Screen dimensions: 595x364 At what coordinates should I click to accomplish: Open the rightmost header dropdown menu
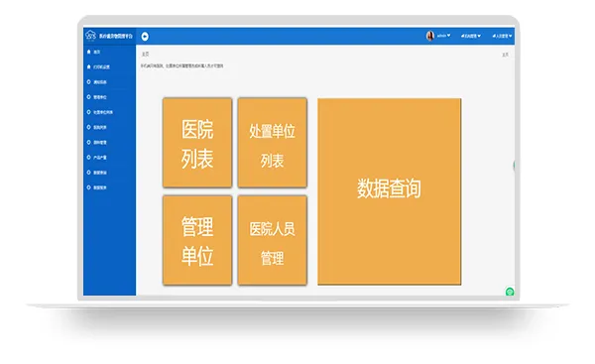(502, 36)
